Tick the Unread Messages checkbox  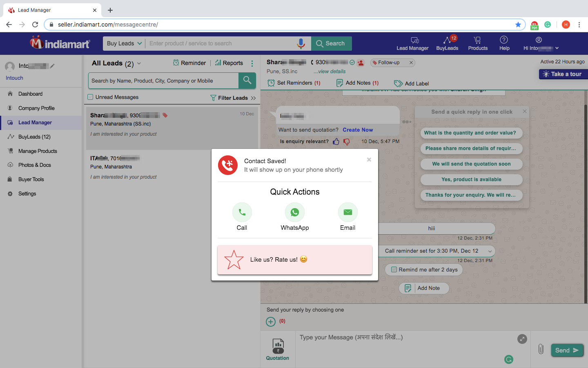coord(90,97)
